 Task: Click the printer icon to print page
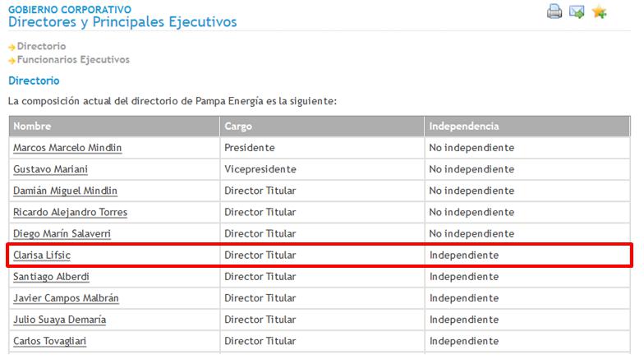point(554,12)
